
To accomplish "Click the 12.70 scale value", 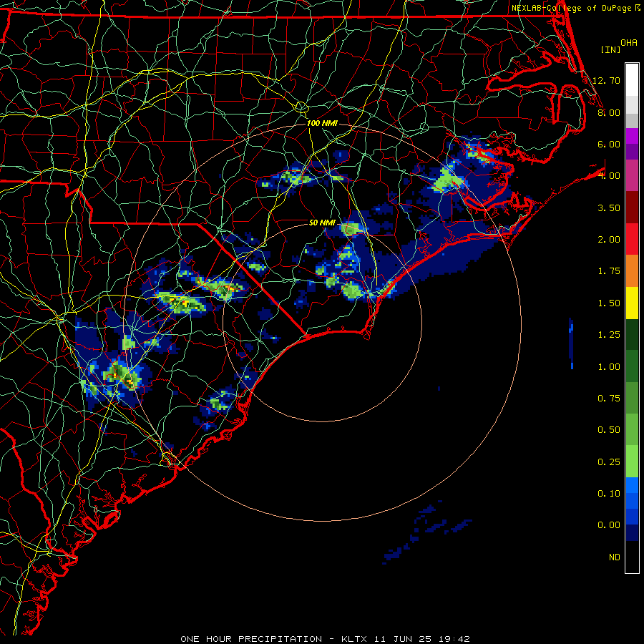I will coord(606,80).
